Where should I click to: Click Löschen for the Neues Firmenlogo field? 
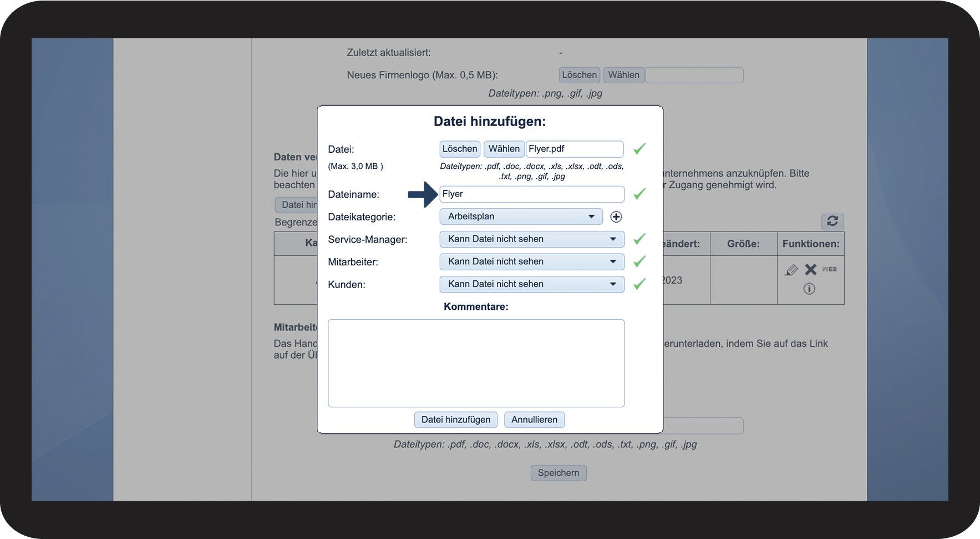[x=579, y=75]
